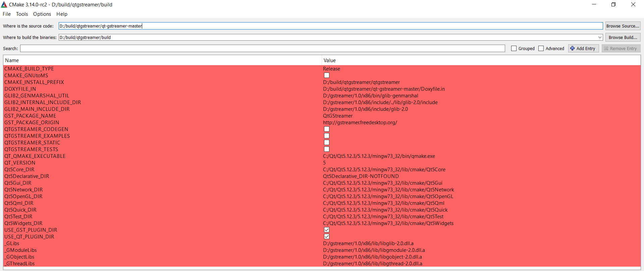Toggle the QTGSTREAMER_EXAMPLES checkbox
The width and height of the screenshot is (644, 271).
pos(327,136)
